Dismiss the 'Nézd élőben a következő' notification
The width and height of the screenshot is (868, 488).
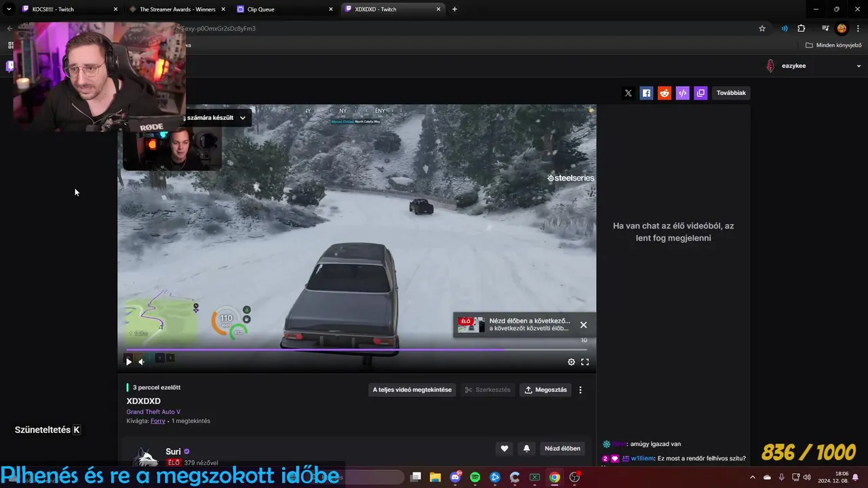pyautogui.click(x=583, y=325)
